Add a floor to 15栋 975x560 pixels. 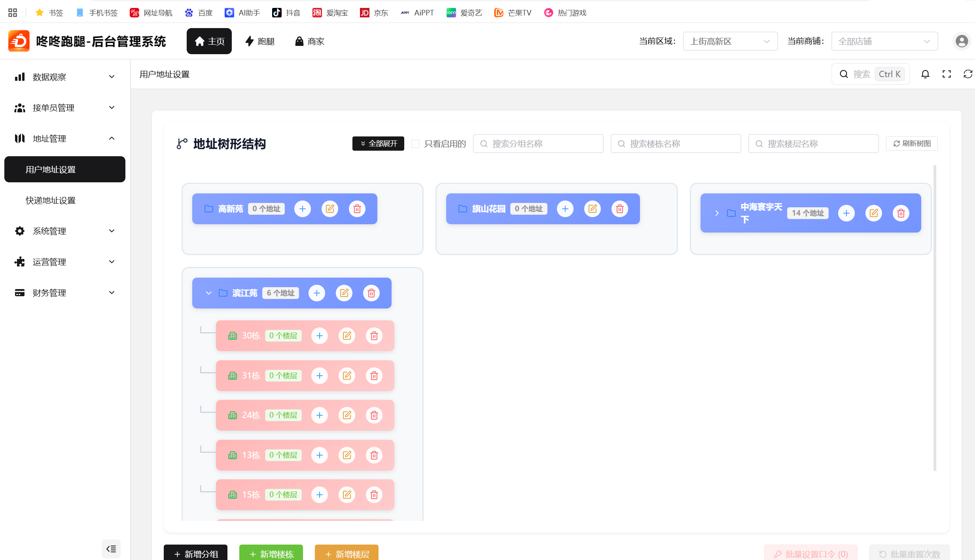coord(320,495)
